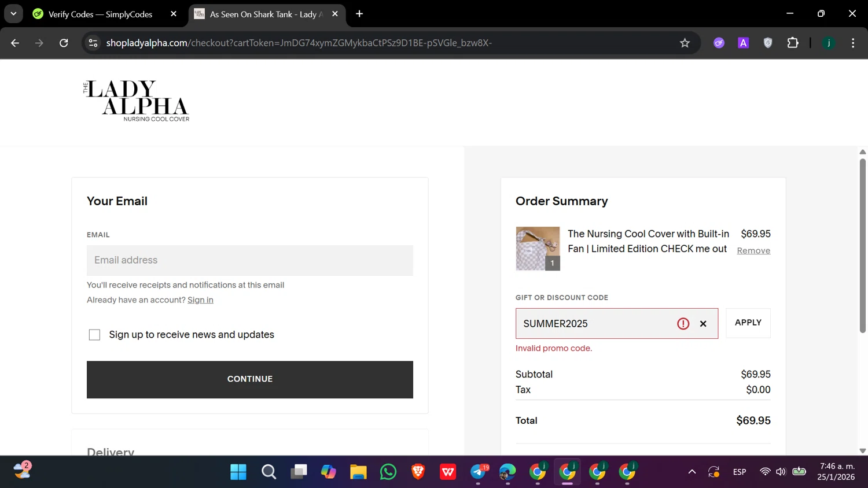Click the red error alert icon
Screen dimensions: 868x488
[x=683, y=324]
